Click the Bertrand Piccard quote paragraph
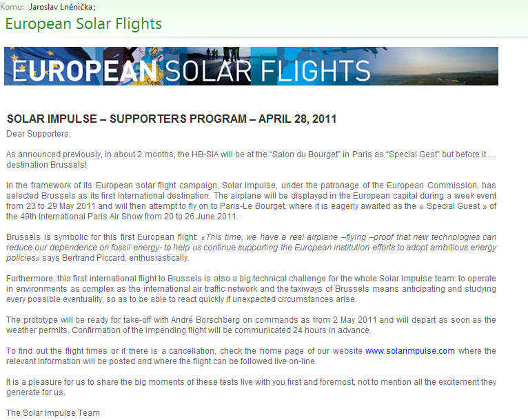 tap(251, 248)
